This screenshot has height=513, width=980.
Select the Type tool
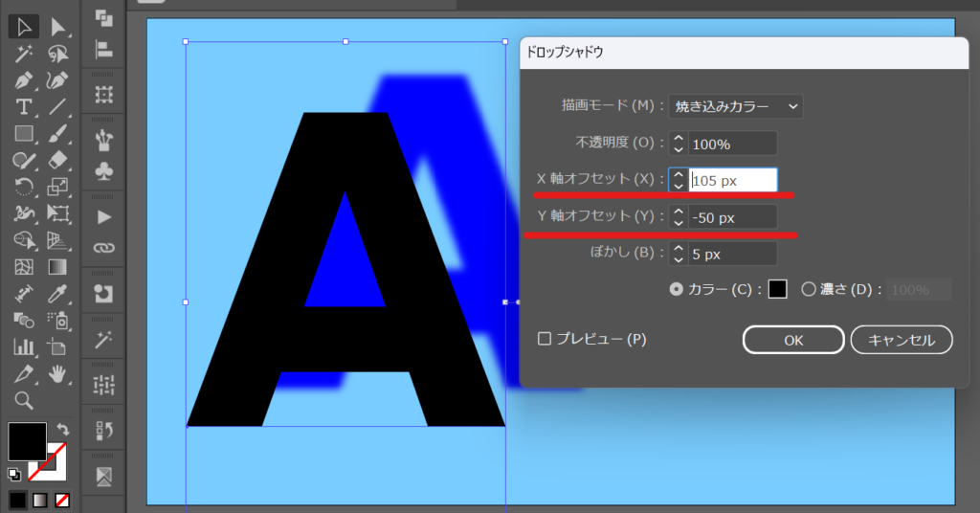[x=24, y=107]
